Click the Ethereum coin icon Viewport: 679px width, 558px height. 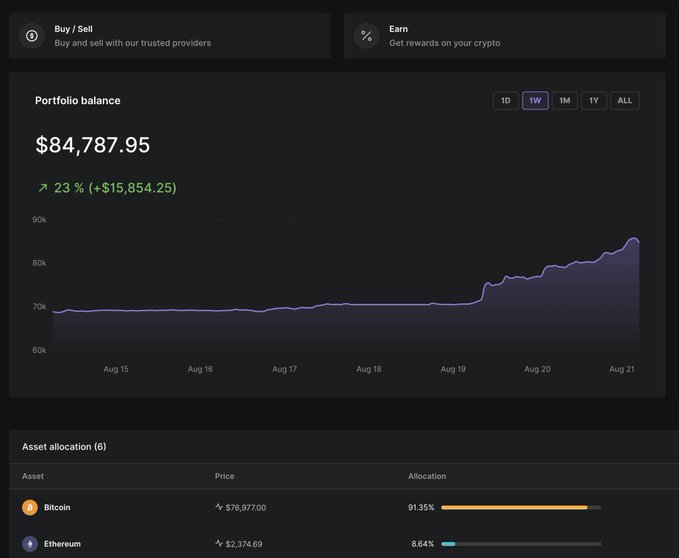click(x=30, y=544)
